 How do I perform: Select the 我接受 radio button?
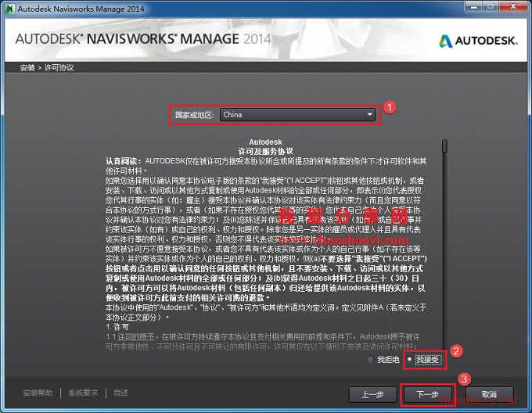point(409,359)
